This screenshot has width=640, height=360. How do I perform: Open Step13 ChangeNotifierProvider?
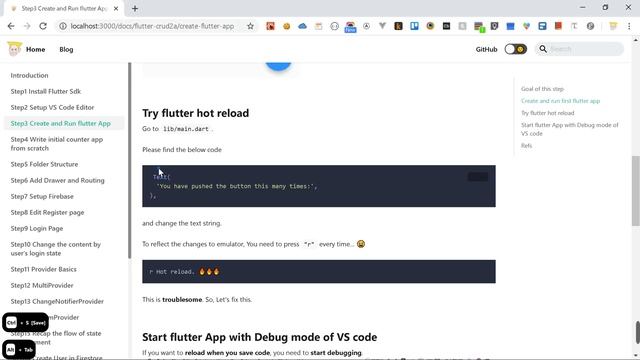click(x=57, y=301)
